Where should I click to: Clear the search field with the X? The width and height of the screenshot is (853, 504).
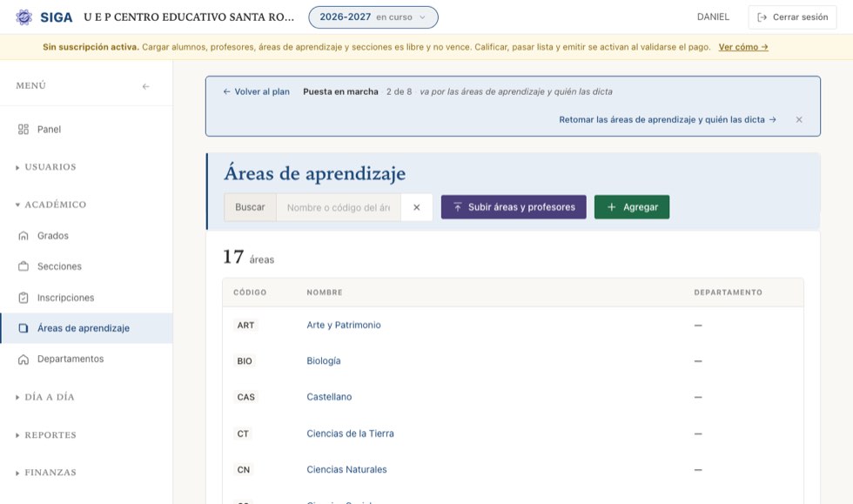coord(417,207)
